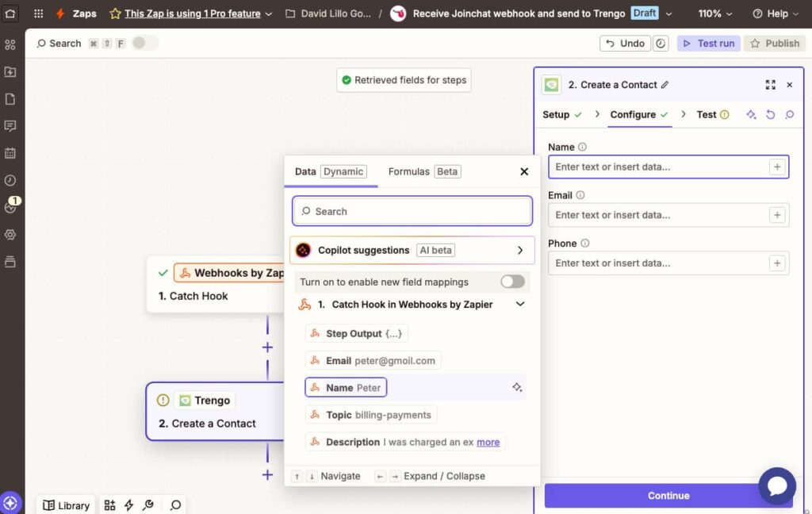Click the add apps grid icon beside Library
The width and height of the screenshot is (812, 514).
(x=109, y=505)
